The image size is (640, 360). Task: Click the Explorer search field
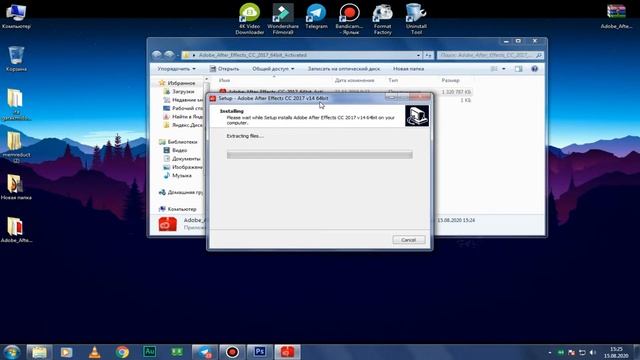(x=490, y=55)
